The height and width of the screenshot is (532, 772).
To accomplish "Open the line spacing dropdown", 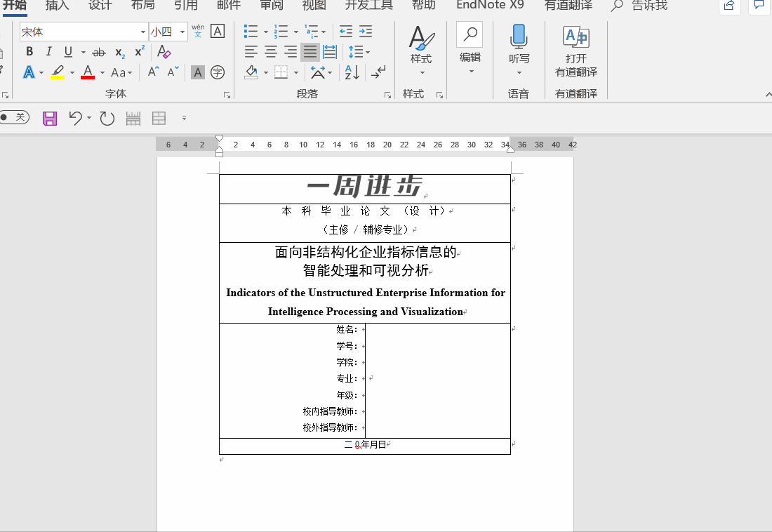I will pyautogui.click(x=359, y=51).
